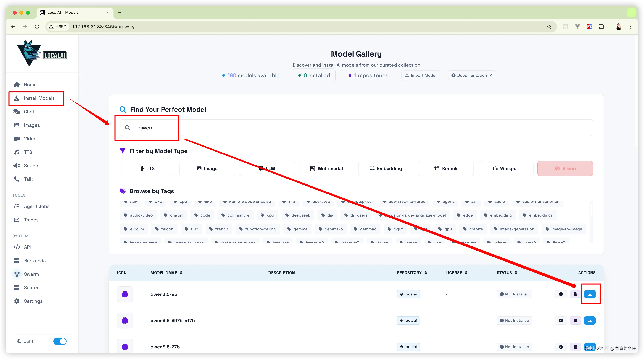Open the Documentation link
The image size is (644, 359).
(x=472, y=75)
